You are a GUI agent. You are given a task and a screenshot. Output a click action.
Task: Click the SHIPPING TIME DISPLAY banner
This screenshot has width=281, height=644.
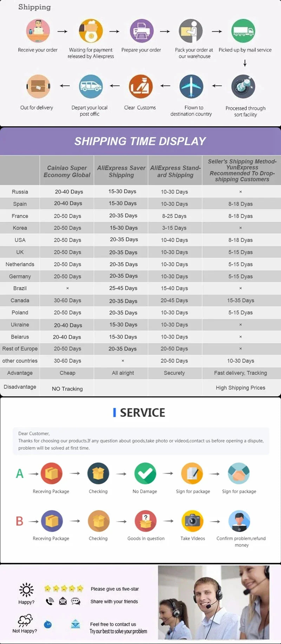[x=140, y=141]
